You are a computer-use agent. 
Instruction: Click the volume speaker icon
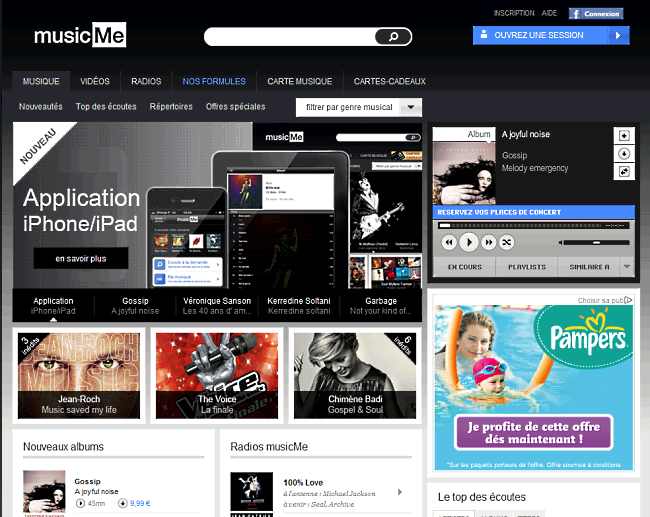click(560, 243)
